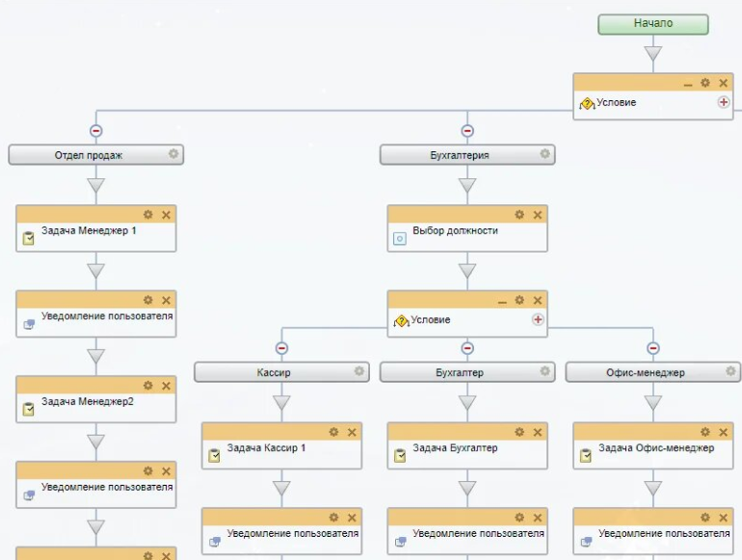Open Кассир branch settings gear

pos(358,371)
